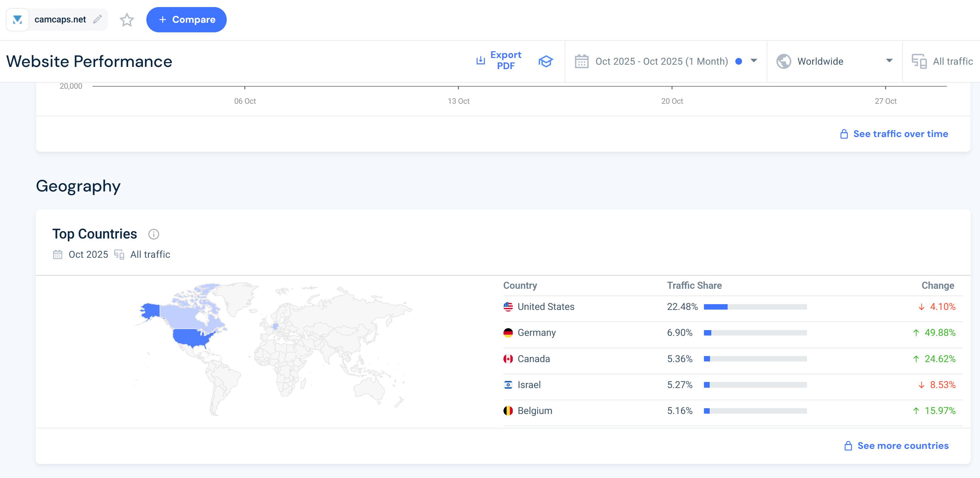Click the United States on the map
The image size is (980, 478).
point(192,337)
